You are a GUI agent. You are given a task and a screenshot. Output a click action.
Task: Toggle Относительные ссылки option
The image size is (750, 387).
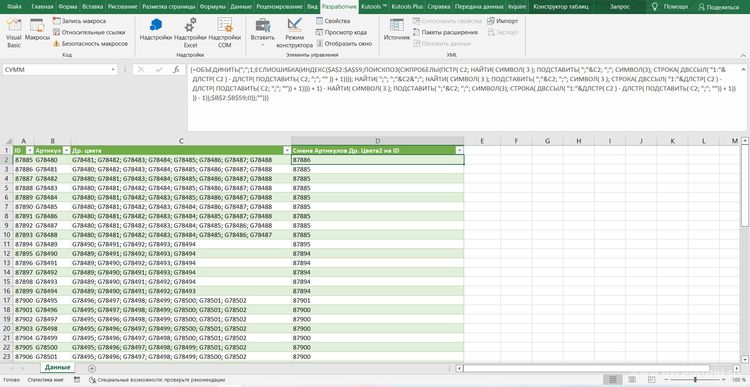89,32
